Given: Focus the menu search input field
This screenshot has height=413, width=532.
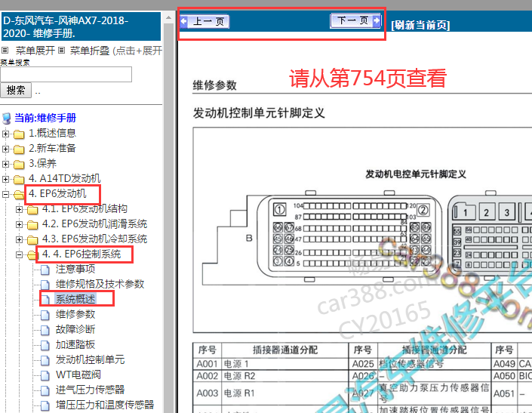Looking at the screenshot, I should [x=66, y=74].
